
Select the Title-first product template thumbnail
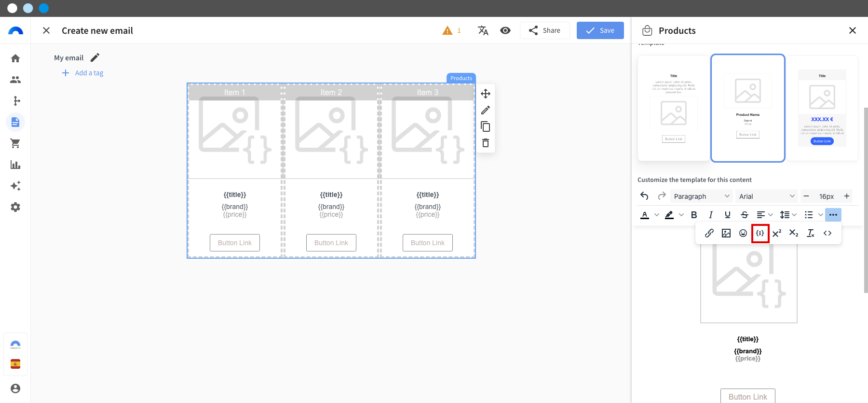pos(674,108)
